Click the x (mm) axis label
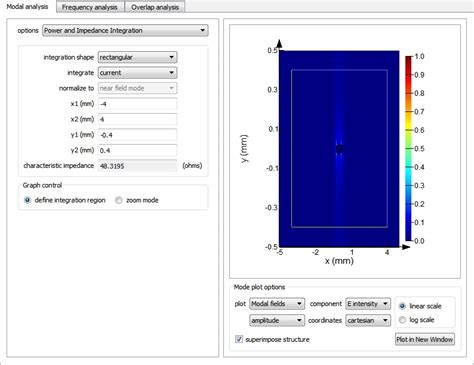The width and height of the screenshot is (474, 365). tap(339, 261)
